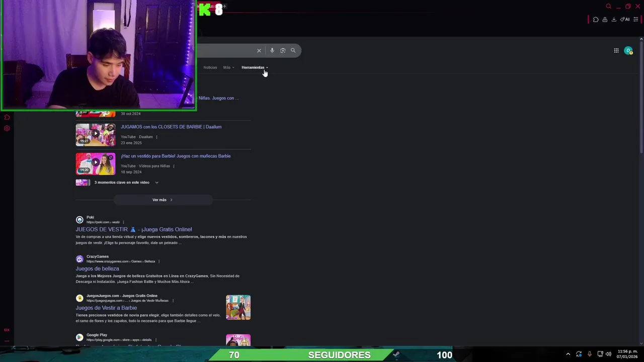Click the red tab search magnifier icon
644x362 pixels.
click(x=608, y=7)
